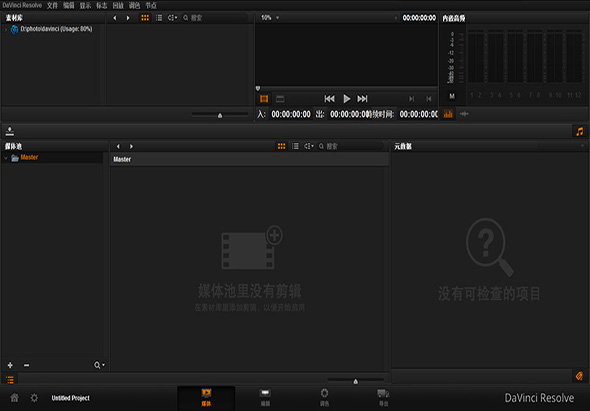Click the orange tag icon under metadata

coord(579,376)
